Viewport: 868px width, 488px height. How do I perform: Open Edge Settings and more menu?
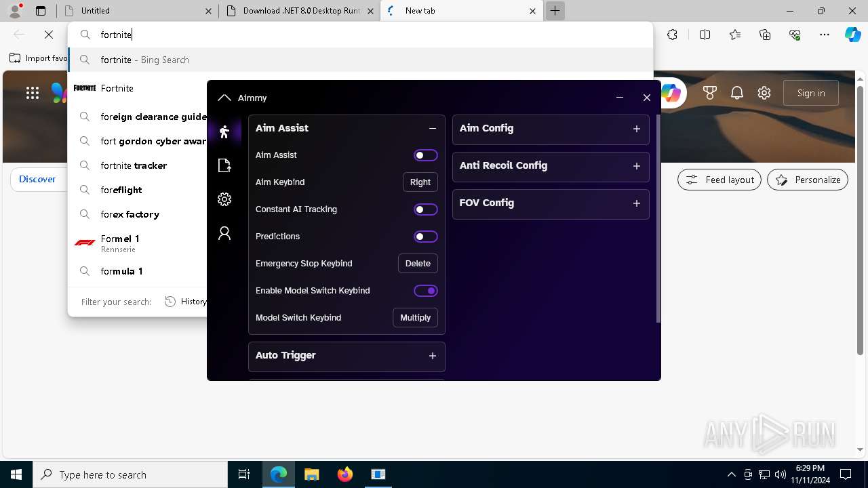coord(825,35)
